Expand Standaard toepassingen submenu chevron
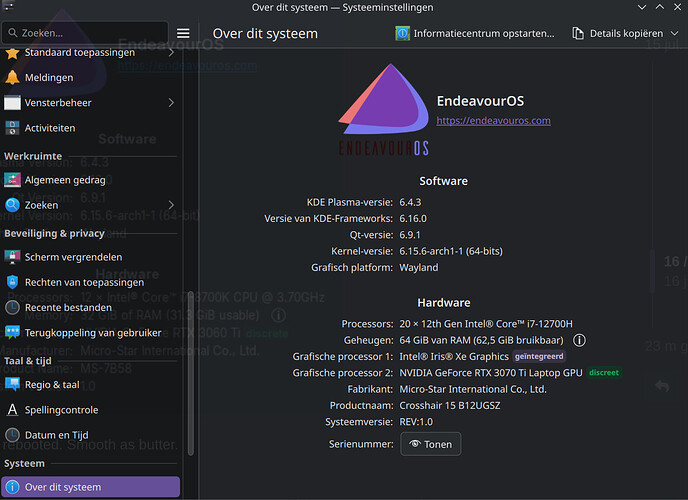688x500 pixels. (171, 53)
